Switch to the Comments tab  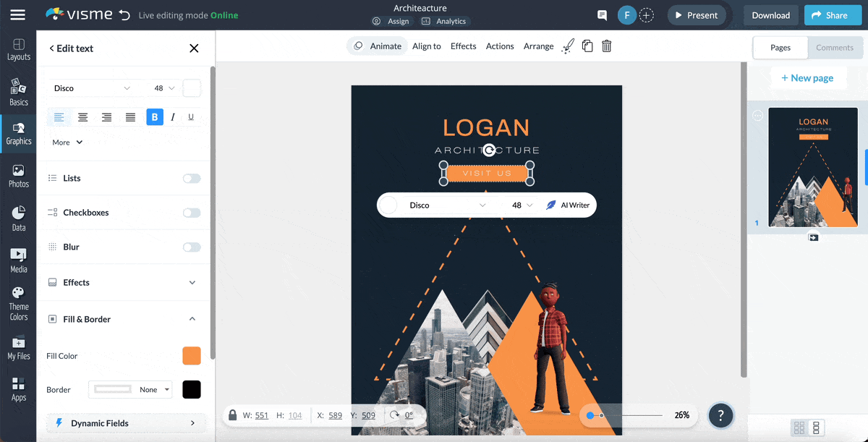click(x=835, y=48)
